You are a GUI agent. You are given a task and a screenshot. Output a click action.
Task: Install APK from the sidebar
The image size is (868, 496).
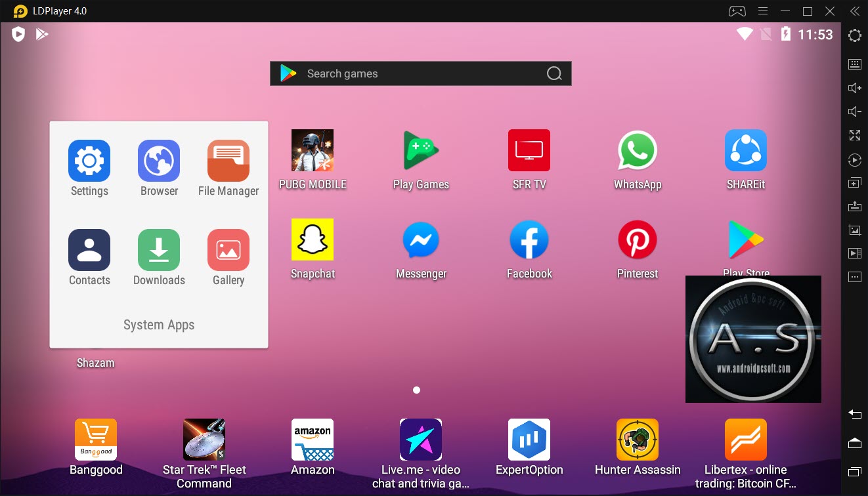pyautogui.click(x=855, y=206)
